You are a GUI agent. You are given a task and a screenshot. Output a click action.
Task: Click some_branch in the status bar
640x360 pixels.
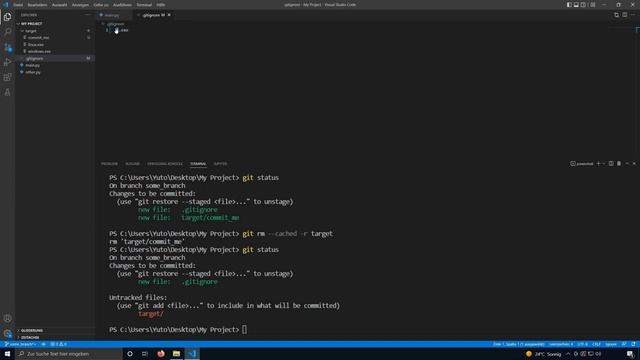click(20, 344)
